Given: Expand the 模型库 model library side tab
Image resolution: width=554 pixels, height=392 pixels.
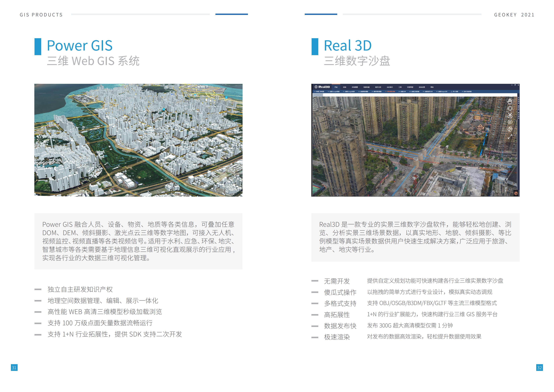Looking at the screenshot, I should coord(518,108).
